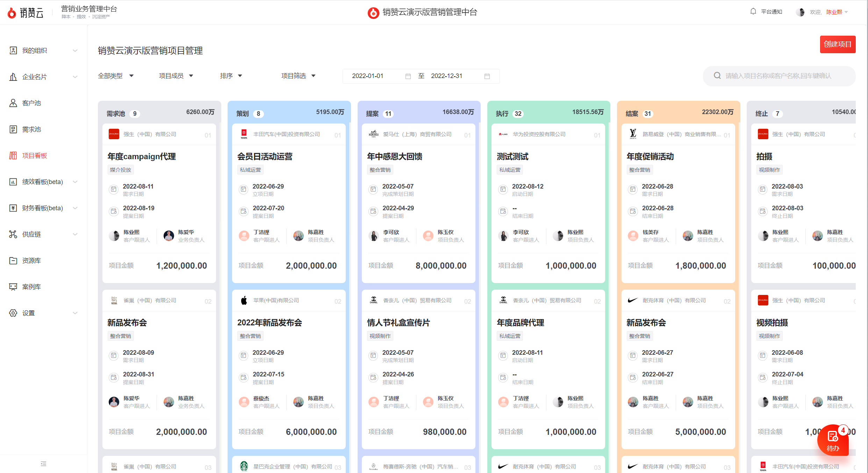Screen dimensions: 868x473
Task: Go to 客户池 in the sidebar
Action: (x=31, y=103)
